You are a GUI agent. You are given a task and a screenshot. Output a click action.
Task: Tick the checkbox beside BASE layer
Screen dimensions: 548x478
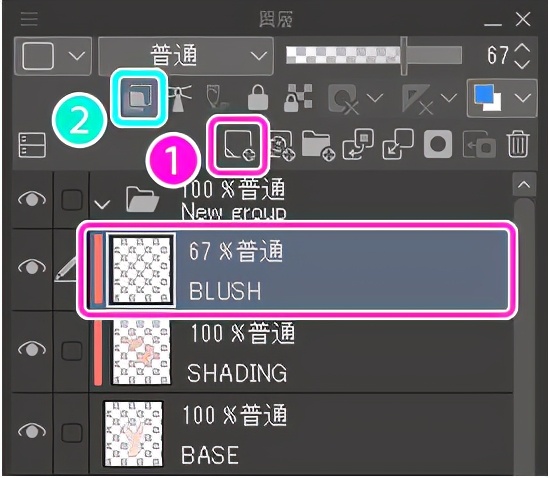pos(72,433)
